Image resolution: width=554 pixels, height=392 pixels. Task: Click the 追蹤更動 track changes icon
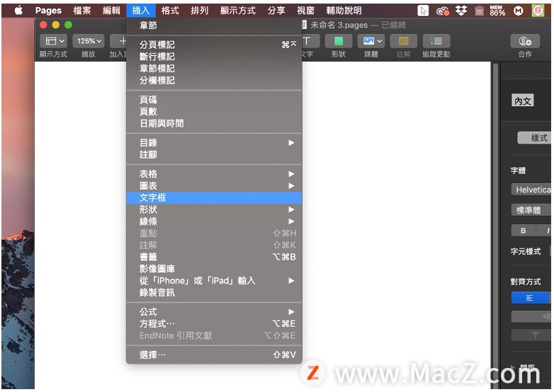pos(436,41)
